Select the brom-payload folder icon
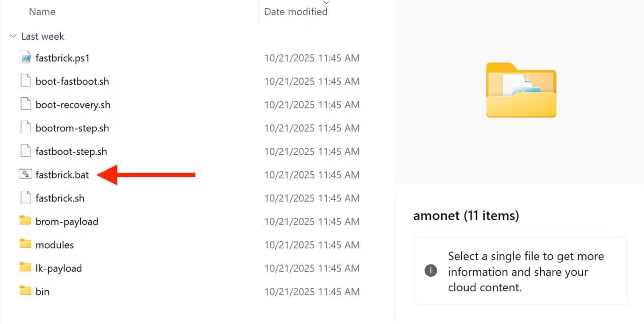This screenshot has width=644, height=324. [x=26, y=221]
